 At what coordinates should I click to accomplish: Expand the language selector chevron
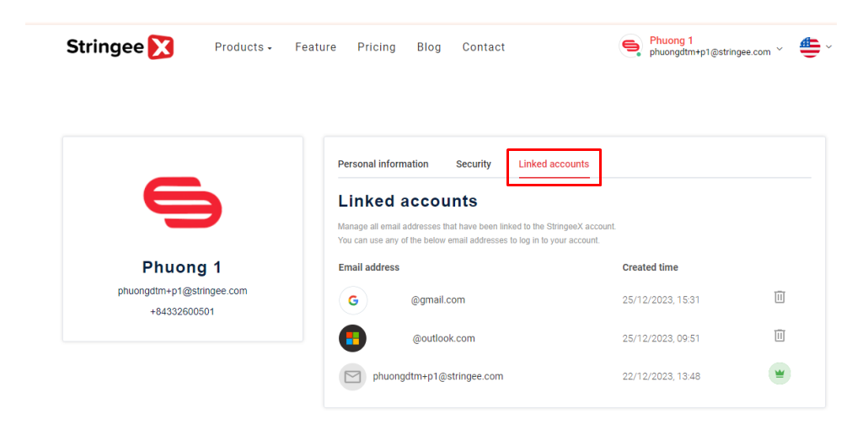coord(829,47)
